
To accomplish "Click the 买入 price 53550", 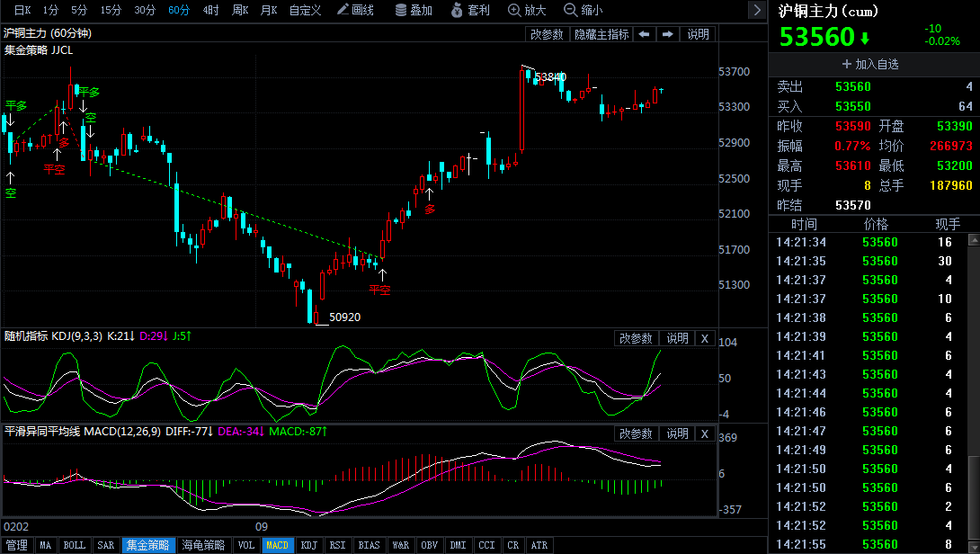I will (853, 106).
